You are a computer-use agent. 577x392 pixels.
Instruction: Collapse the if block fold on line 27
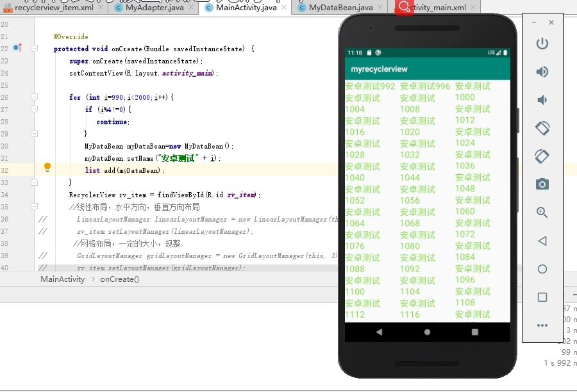coord(35,110)
